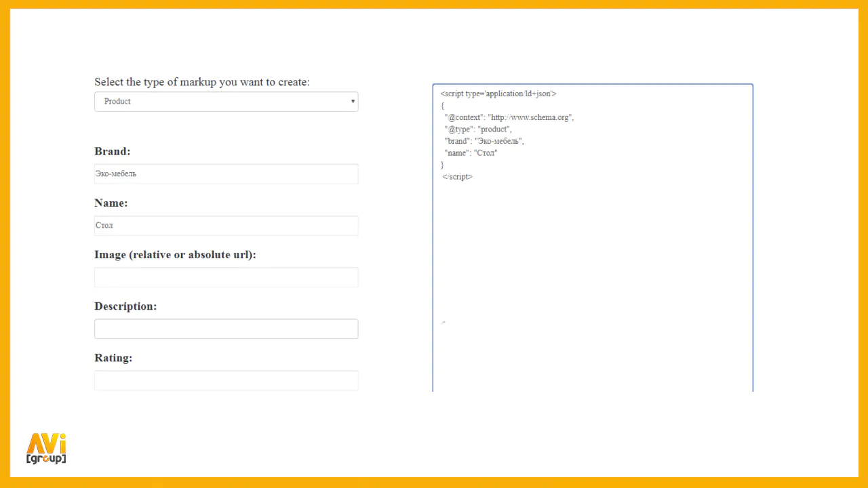Click the Brand input field

tap(226, 174)
